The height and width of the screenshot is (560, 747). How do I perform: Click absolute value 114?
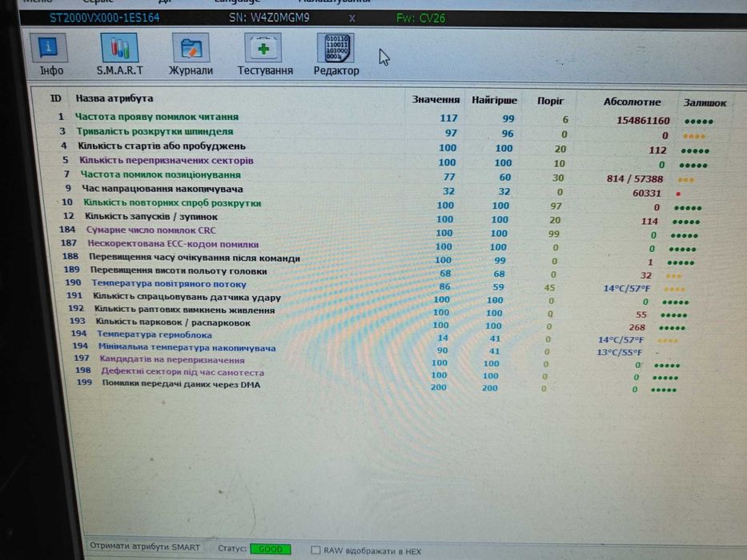(x=649, y=221)
